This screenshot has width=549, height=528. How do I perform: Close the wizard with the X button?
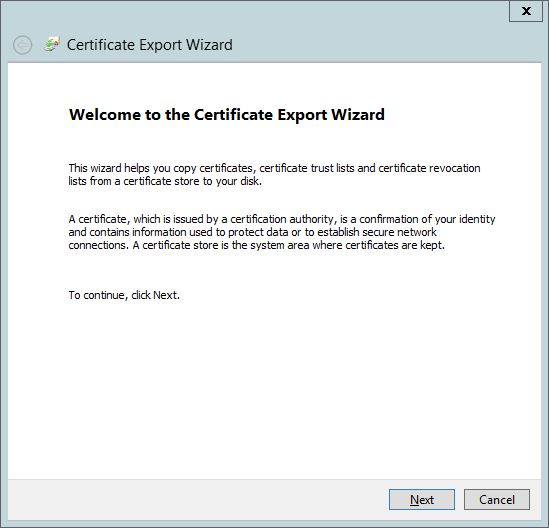(x=526, y=11)
